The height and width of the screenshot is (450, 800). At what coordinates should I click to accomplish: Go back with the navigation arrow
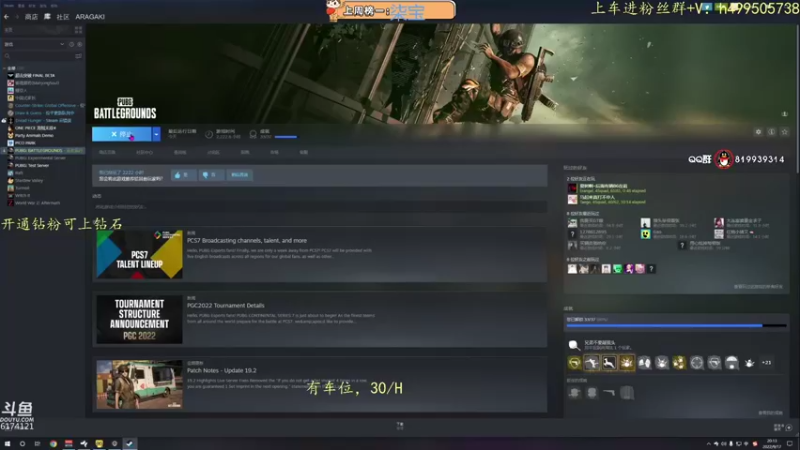pos(6,17)
